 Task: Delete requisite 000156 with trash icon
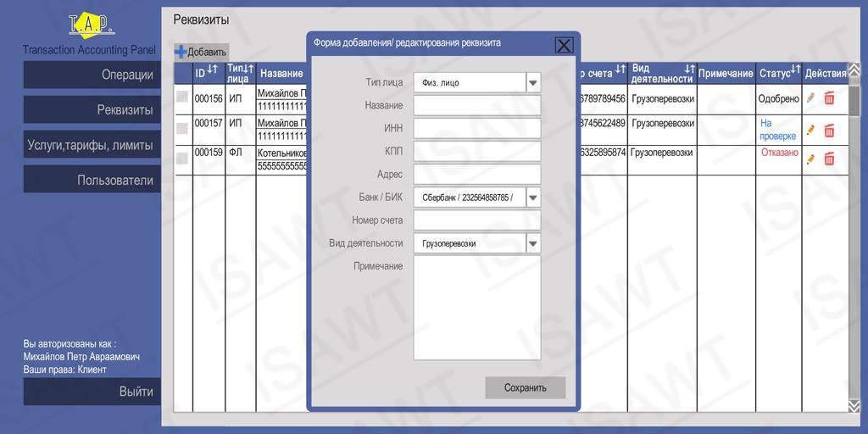click(x=829, y=98)
